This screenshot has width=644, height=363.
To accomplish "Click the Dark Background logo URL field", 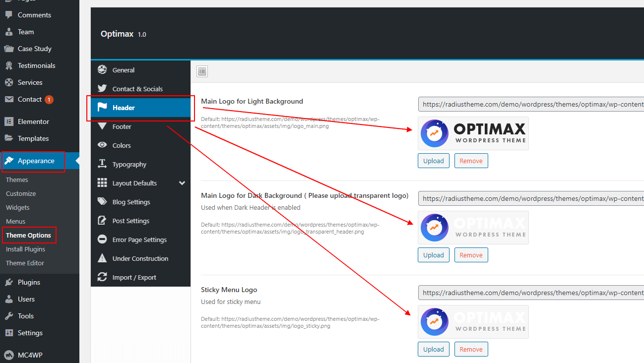I will coord(531,198).
